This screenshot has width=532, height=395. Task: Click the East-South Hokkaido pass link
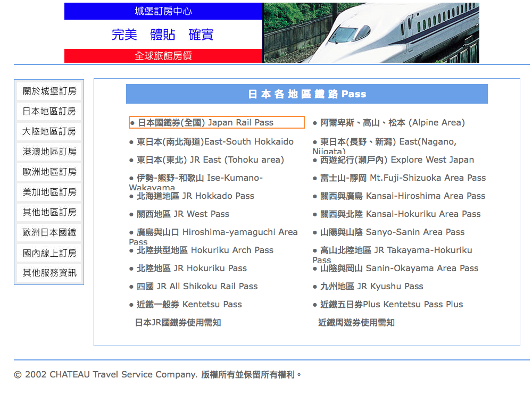coord(213,141)
